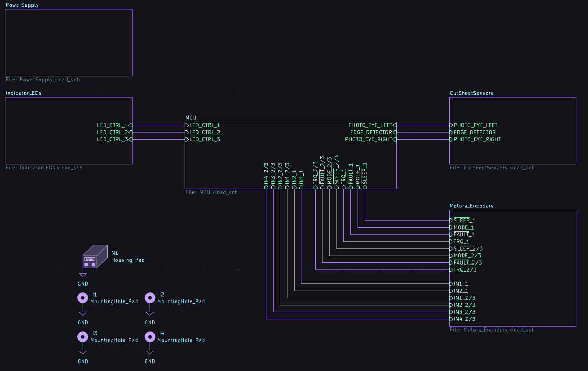This screenshot has width=588, height=371.
Task: Click the File: MCU.kicad_sch label
Action: click(x=212, y=192)
